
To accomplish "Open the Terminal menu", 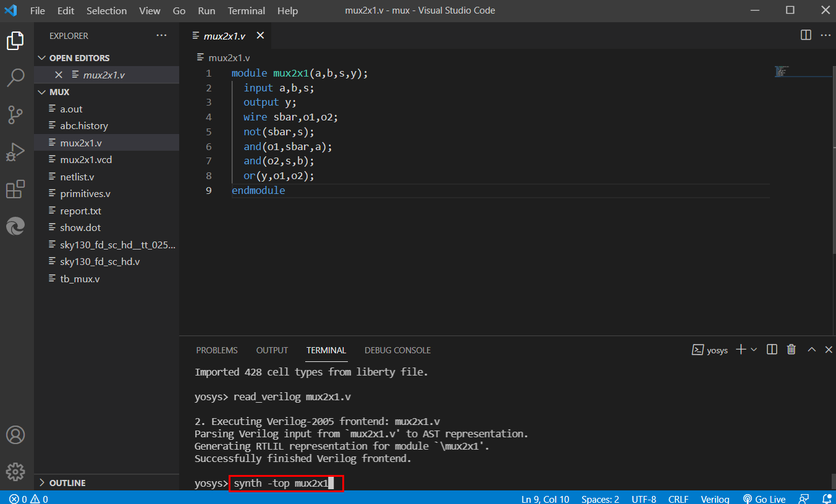I will (x=247, y=10).
